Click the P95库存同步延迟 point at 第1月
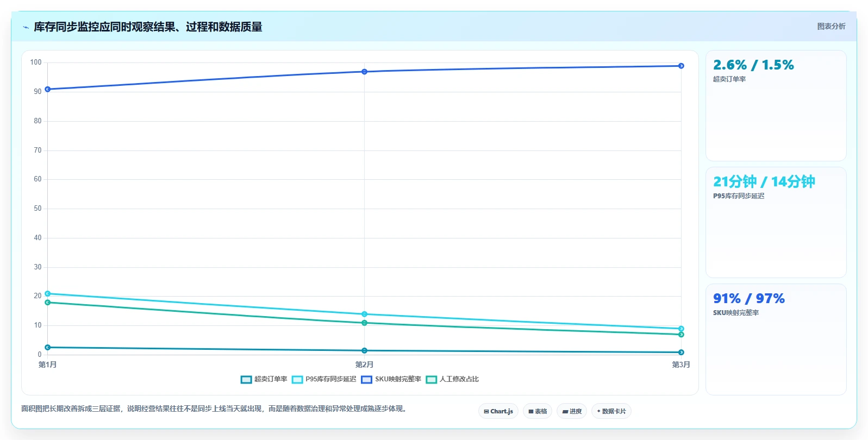 [x=48, y=294]
